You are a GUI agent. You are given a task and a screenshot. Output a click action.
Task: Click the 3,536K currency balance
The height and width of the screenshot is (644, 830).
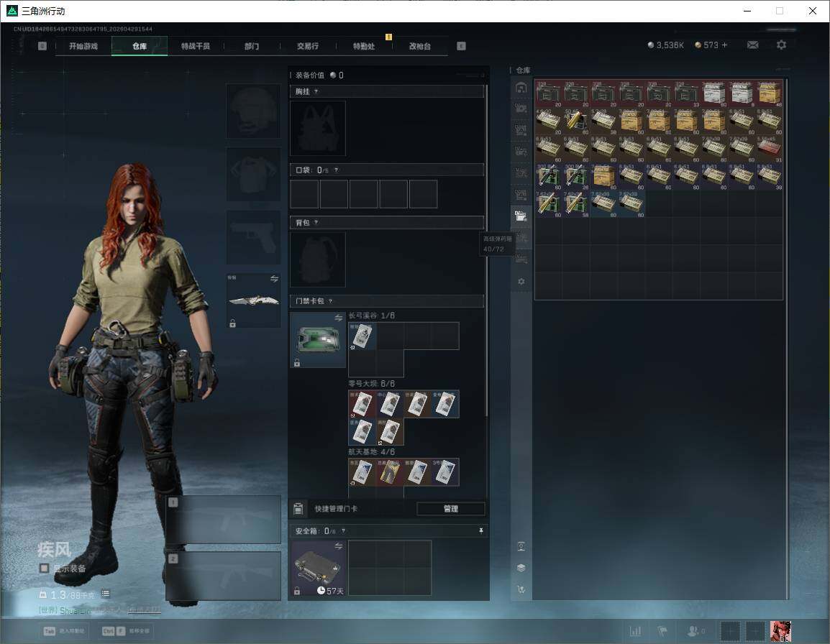665,45
